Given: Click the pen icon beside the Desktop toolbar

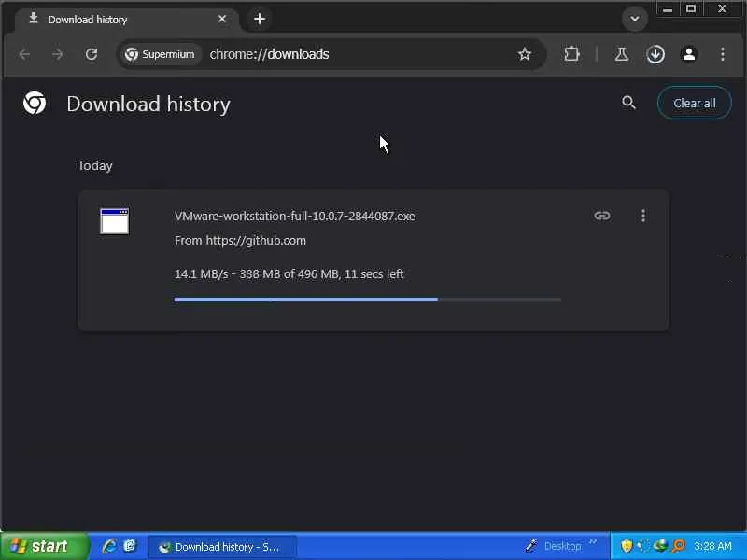Looking at the screenshot, I should (x=531, y=546).
